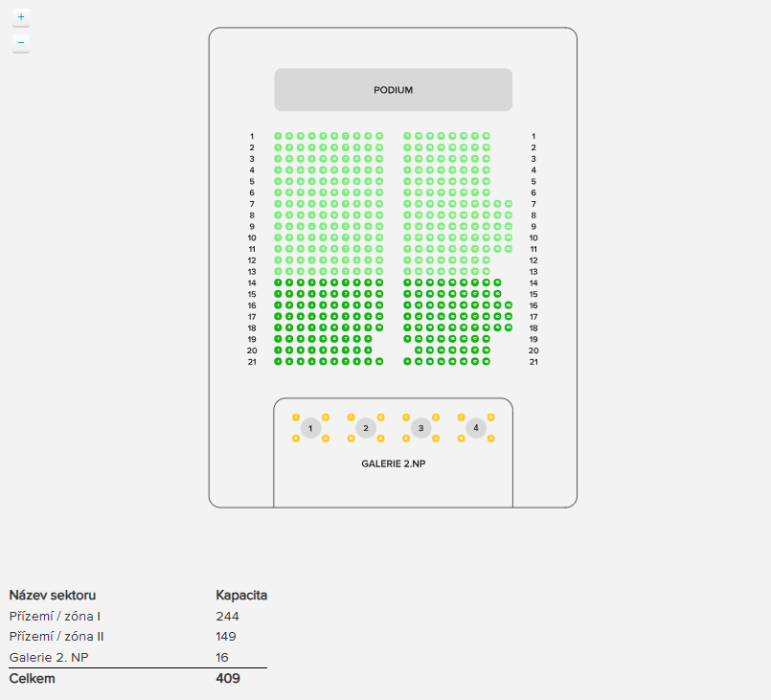Click the zoom in plus button
This screenshot has width=771, height=700.
coord(21,17)
